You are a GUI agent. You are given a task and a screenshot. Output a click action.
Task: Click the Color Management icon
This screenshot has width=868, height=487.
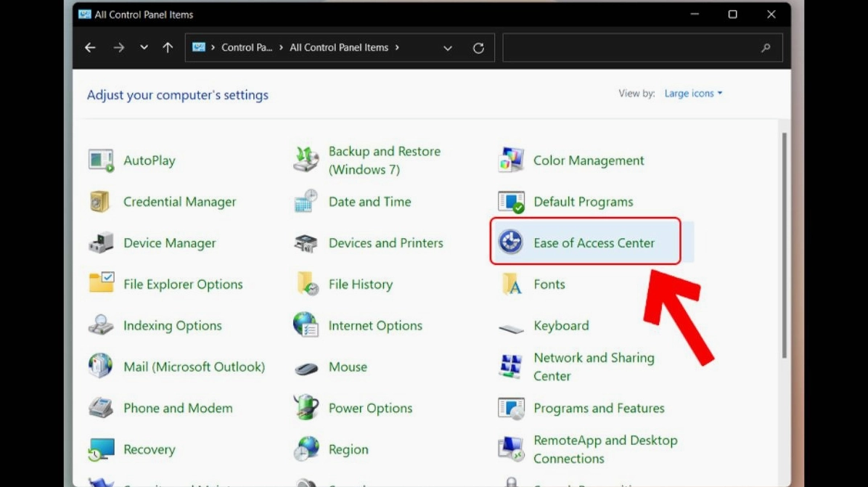coord(511,160)
